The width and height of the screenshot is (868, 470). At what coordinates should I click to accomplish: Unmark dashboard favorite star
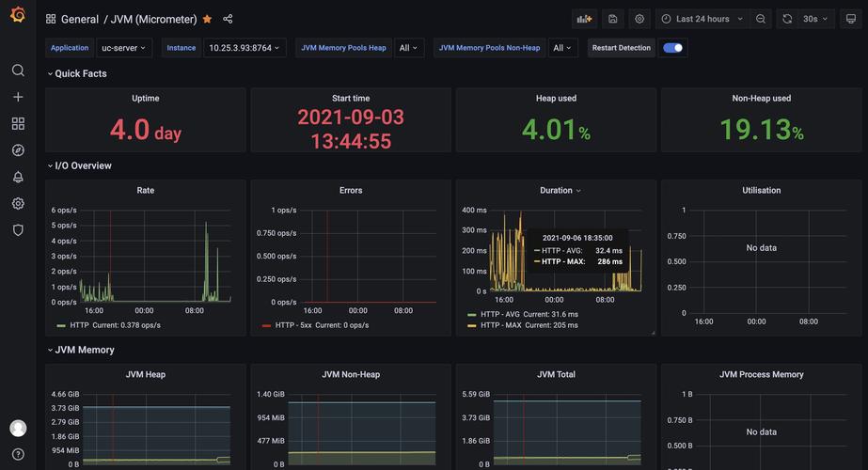(x=207, y=19)
